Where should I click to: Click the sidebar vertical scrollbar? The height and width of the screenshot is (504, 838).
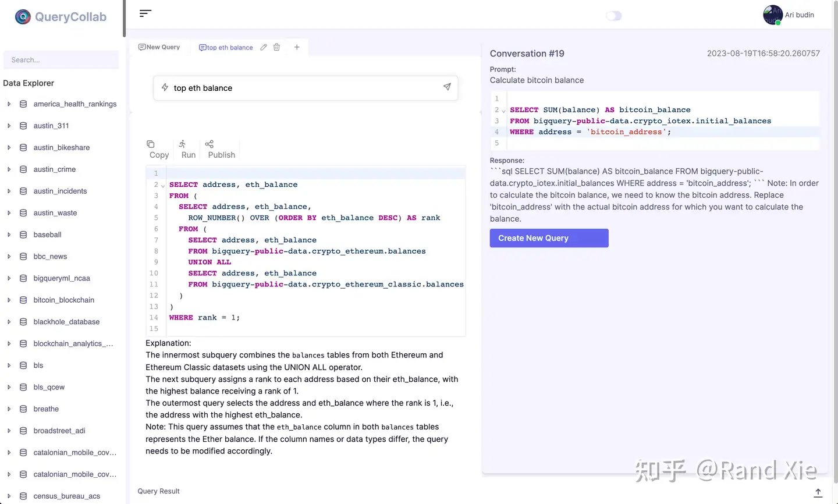click(x=124, y=19)
